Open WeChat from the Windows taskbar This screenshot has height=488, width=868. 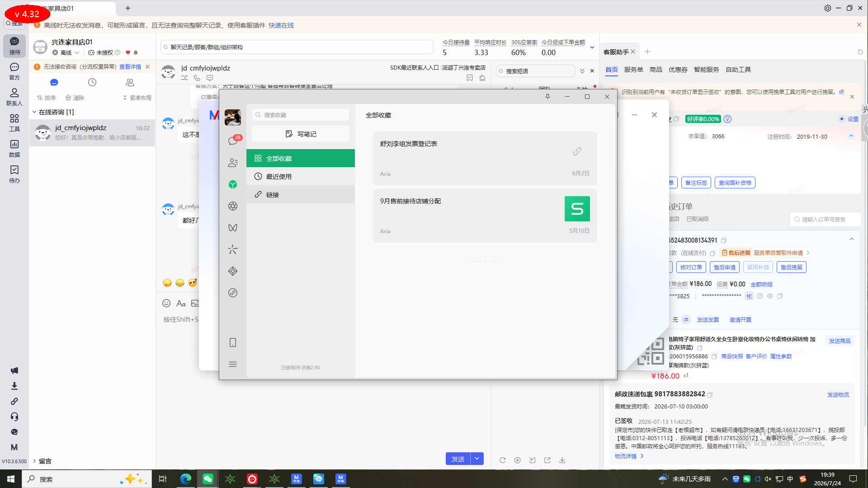click(x=208, y=479)
